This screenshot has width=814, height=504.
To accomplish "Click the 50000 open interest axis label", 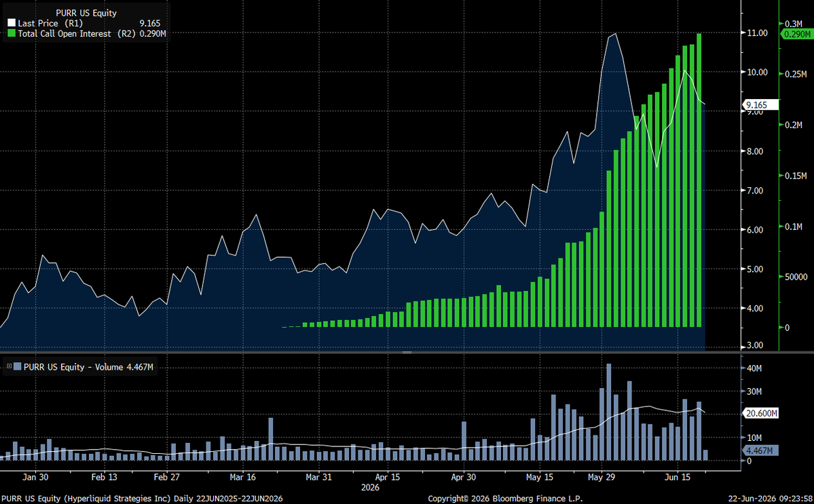I will click(x=796, y=277).
